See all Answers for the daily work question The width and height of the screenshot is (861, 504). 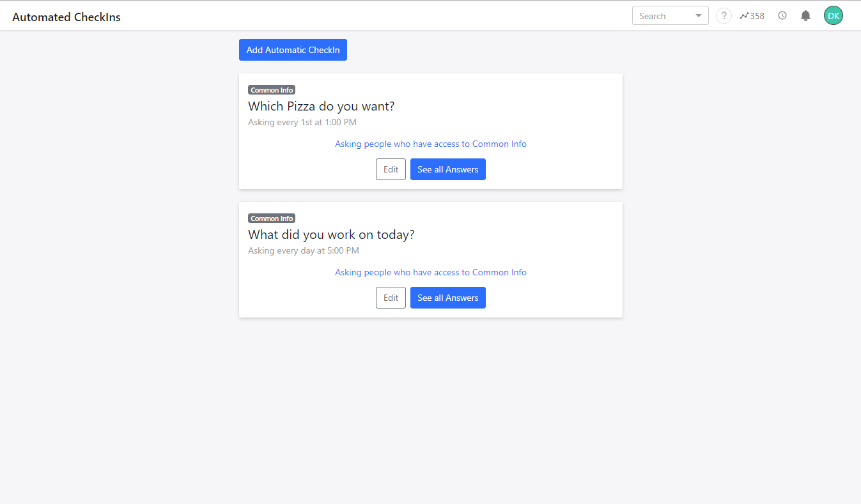pos(448,298)
